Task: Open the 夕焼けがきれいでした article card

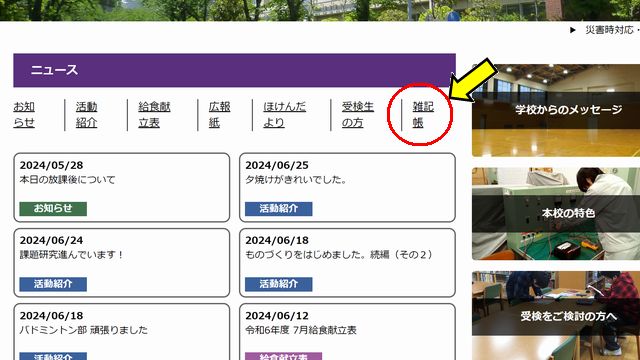Action: pos(347,188)
